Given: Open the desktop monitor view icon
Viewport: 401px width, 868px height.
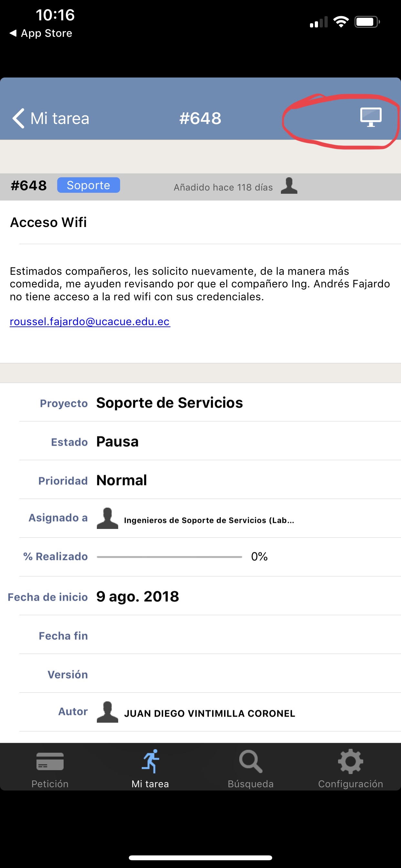Looking at the screenshot, I should [x=370, y=117].
